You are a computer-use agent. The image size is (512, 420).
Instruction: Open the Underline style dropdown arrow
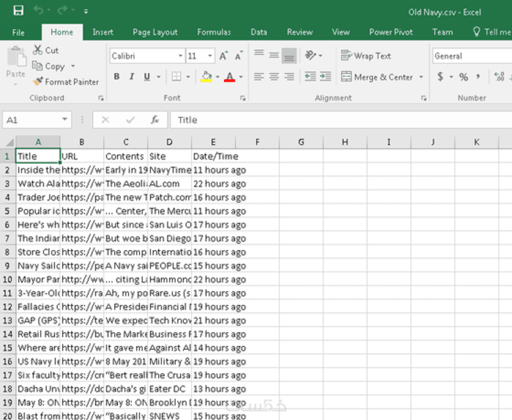click(x=159, y=77)
